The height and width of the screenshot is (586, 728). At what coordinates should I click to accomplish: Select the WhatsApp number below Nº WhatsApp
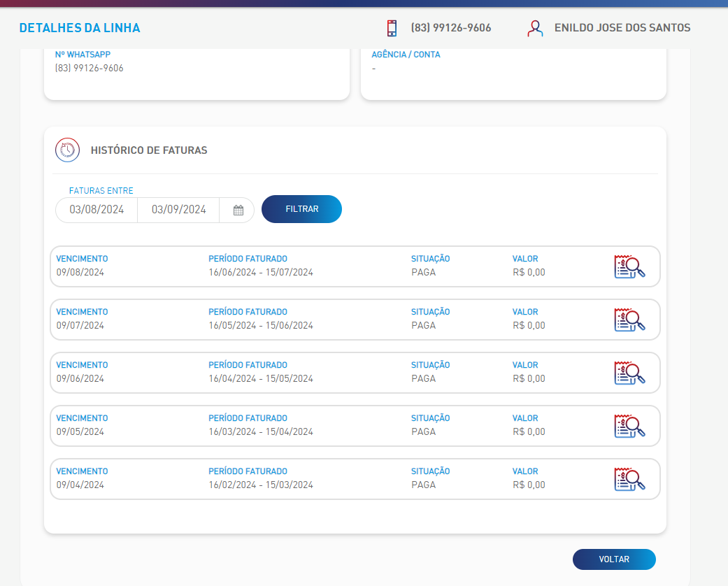(x=89, y=69)
